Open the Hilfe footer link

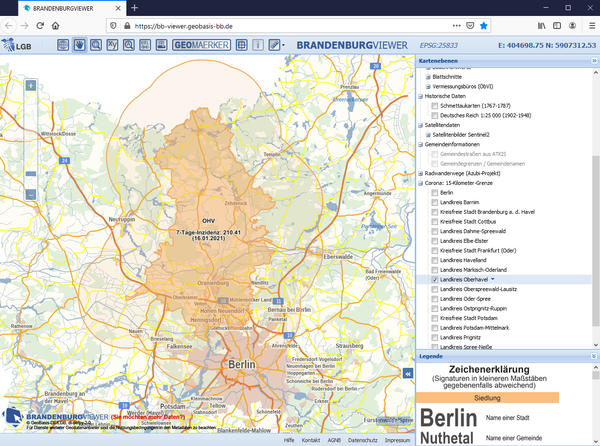pos(289,440)
